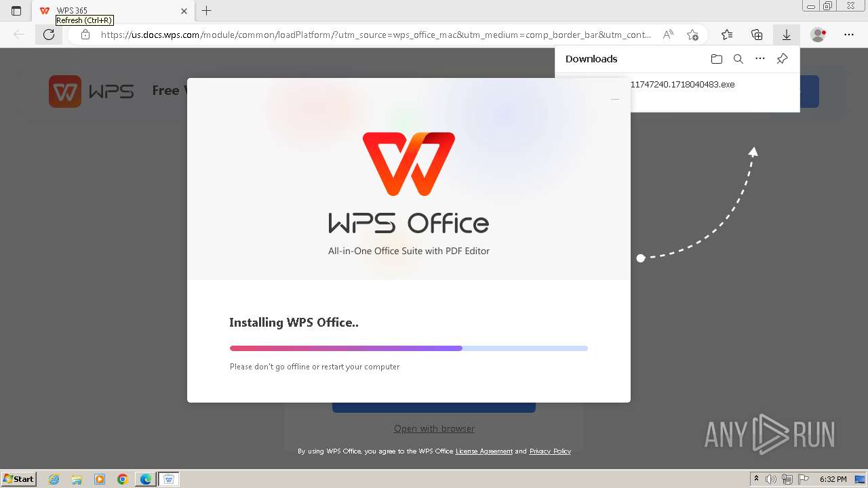This screenshot has height=488, width=868.
Task: Open the Collections icon
Action: tap(757, 35)
